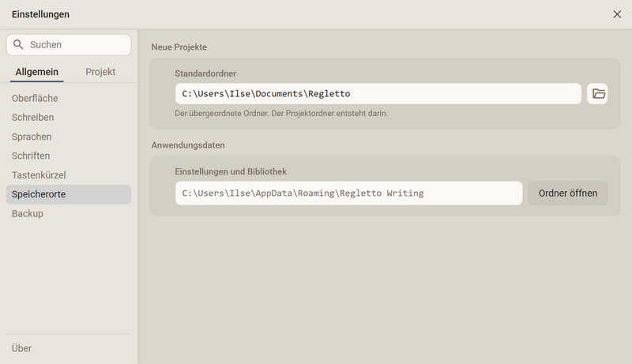
Task: Open the Sprachen settings section
Action: click(69, 137)
